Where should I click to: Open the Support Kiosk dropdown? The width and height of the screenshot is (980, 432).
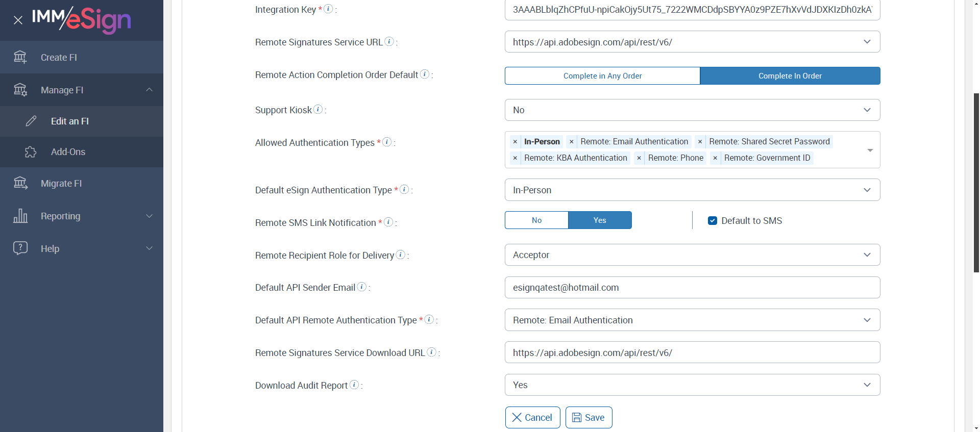click(692, 110)
